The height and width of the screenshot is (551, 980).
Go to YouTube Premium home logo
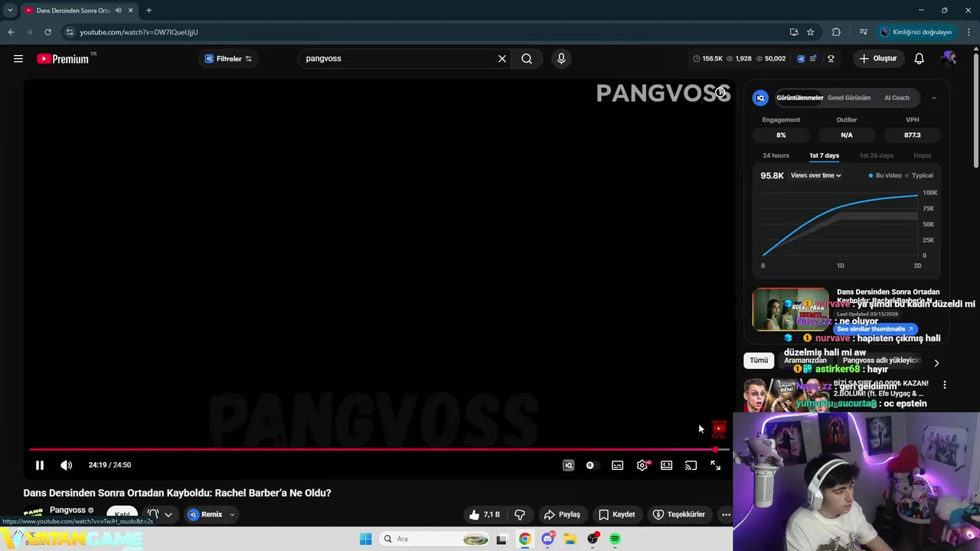[62, 59]
